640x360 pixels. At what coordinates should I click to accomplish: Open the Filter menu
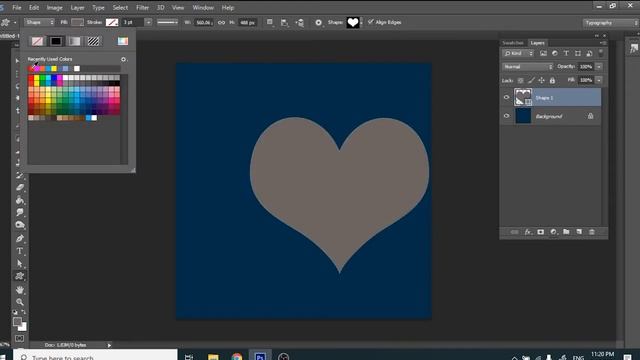[x=142, y=8]
